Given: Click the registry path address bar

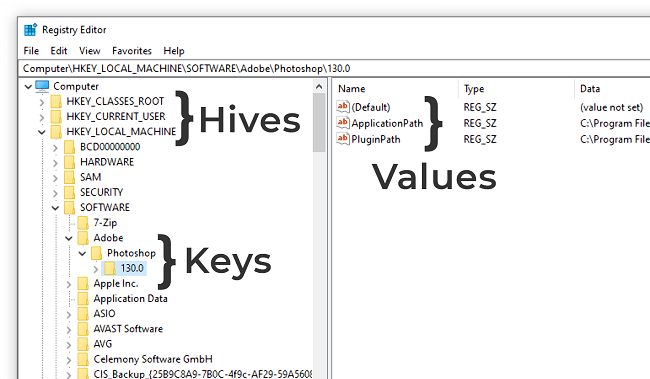Looking at the screenshot, I should point(335,68).
